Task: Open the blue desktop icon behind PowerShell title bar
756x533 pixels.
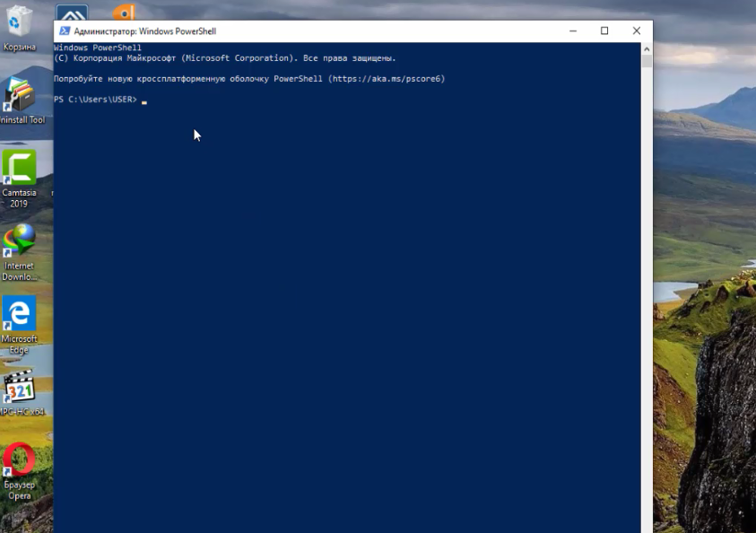Action: point(72,13)
